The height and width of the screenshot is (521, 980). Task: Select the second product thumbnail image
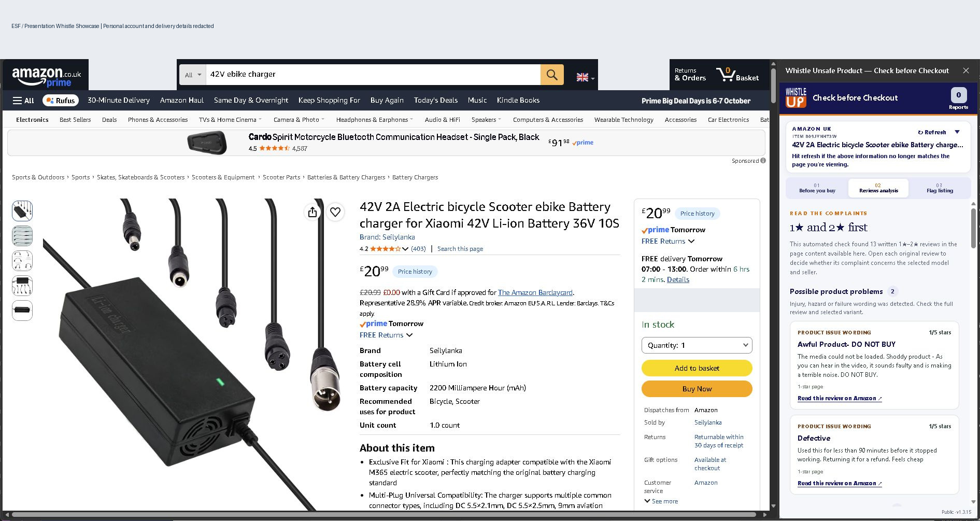pos(22,236)
